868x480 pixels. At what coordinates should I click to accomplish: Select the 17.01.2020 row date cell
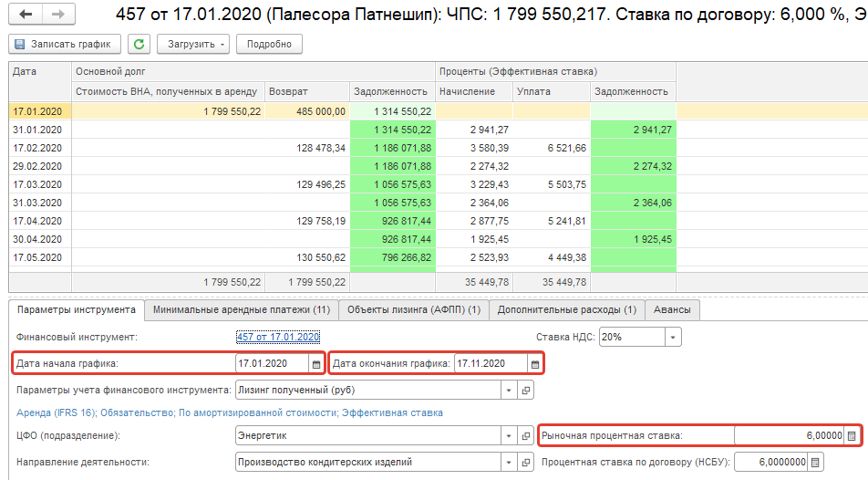click(x=40, y=111)
